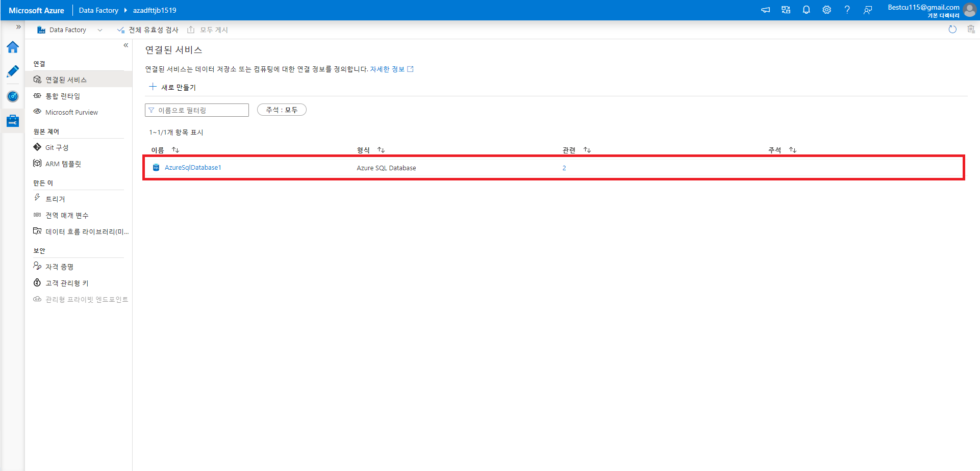Open the announcements megaphone icon

(x=765, y=10)
